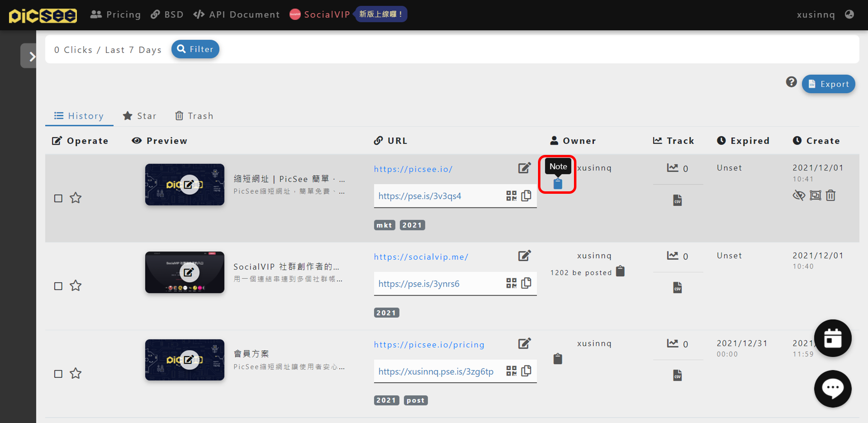868x423 pixels.
Task: Click the short URL https://pse.is/3v3qs4
Action: click(x=420, y=196)
